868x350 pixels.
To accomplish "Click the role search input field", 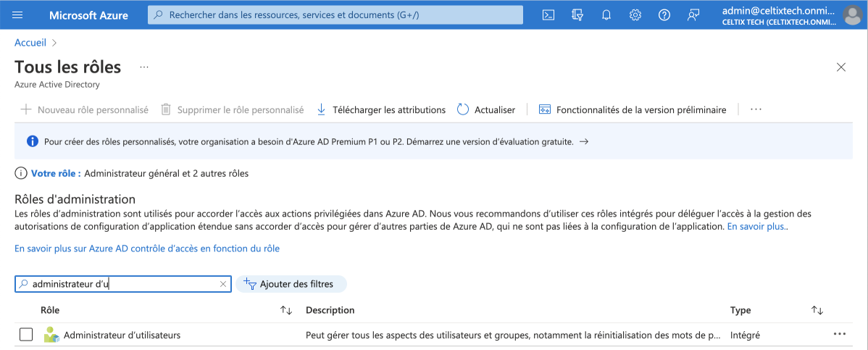I will coord(123,284).
